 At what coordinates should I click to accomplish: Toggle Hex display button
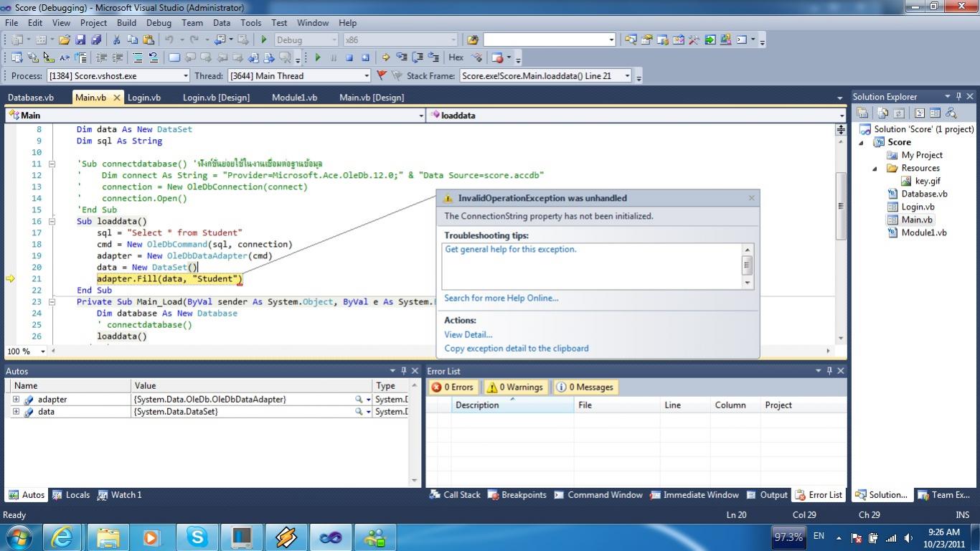click(x=456, y=57)
